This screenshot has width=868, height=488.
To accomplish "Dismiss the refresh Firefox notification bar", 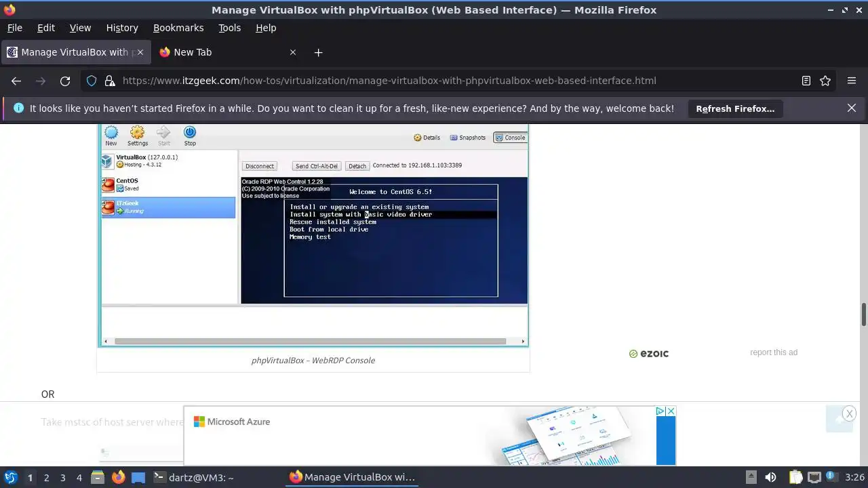I will (852, 108).
